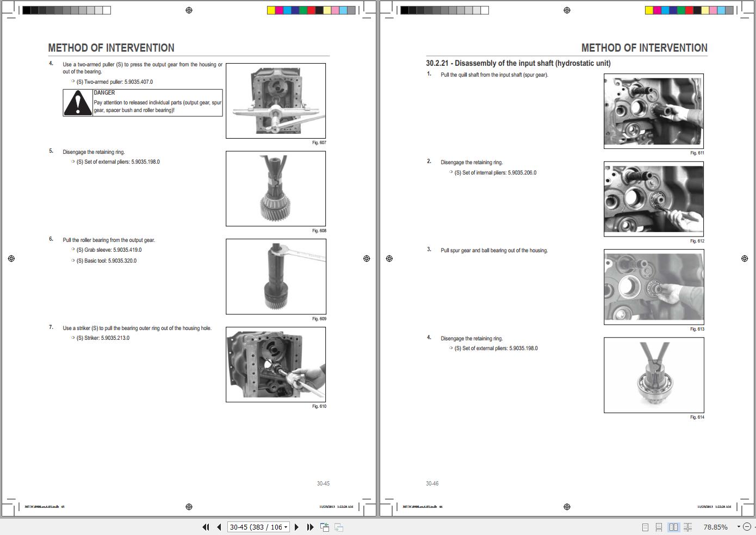
Task: Click the "Fig. 611" caption
Action: coord(697,153)
